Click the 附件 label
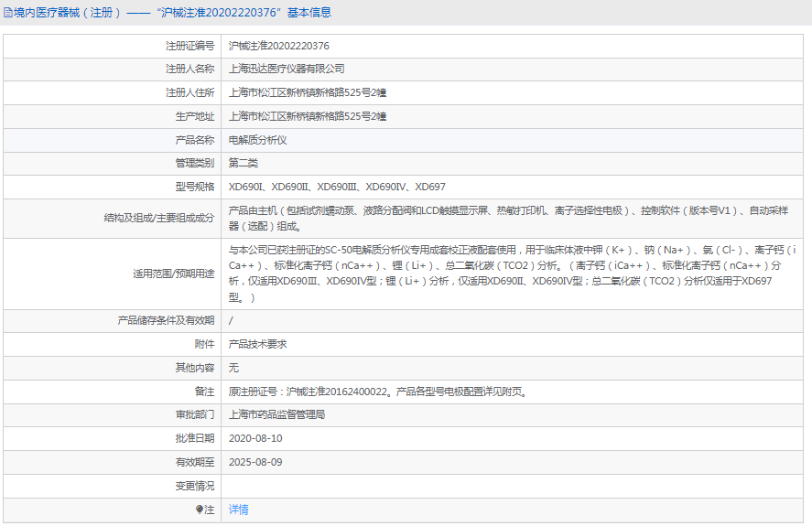The height and width of the screenshot is (526, 812). point(204,344)
